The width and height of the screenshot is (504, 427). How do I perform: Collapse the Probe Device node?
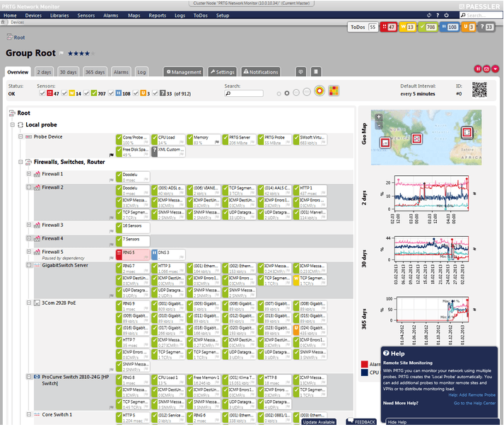20,136
